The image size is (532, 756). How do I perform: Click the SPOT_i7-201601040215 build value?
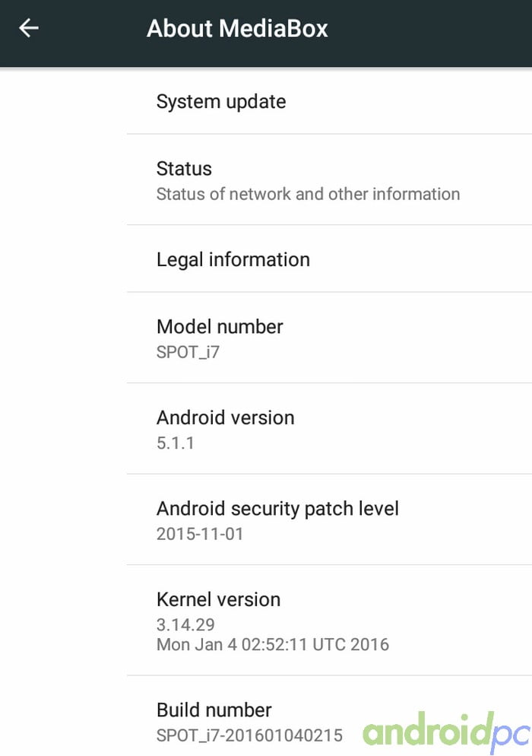point(249,735)
